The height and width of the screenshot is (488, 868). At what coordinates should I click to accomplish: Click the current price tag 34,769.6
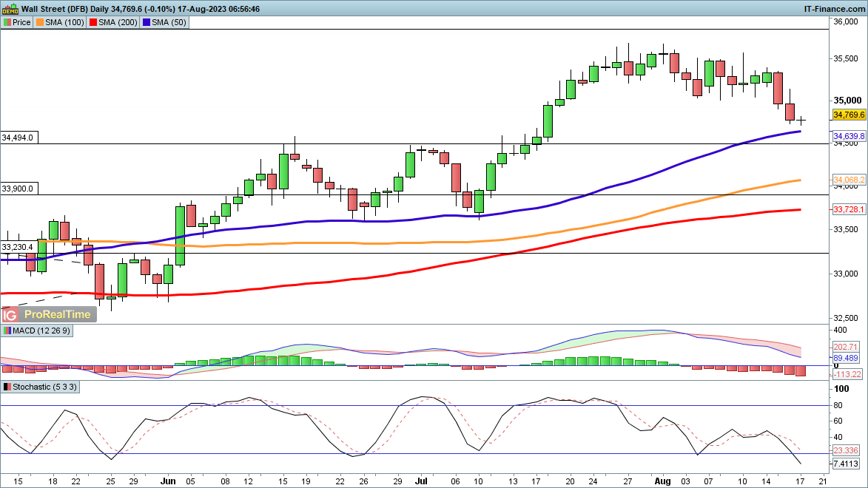click(x=849, y=115)
